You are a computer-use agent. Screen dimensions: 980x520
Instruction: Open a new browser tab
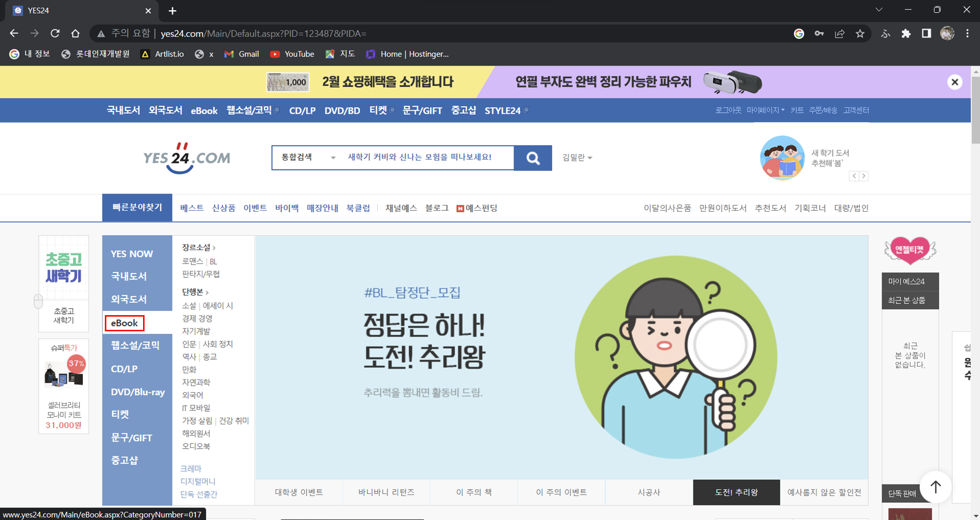coord(172,11)
